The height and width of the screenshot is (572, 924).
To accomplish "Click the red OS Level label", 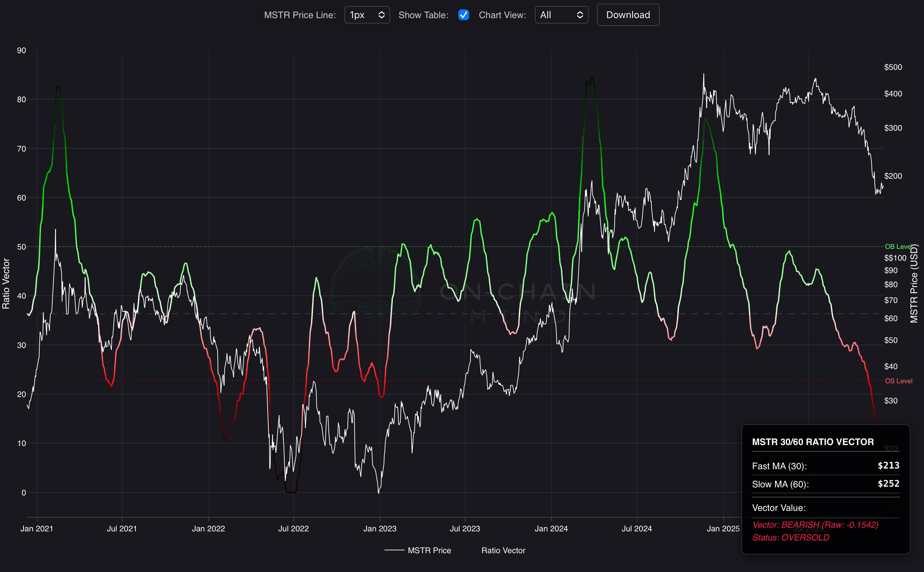I will [x=898, y=381].
